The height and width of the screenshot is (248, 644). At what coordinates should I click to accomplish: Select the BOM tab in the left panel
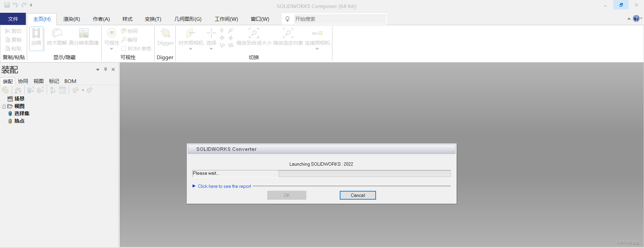[70, 81]
